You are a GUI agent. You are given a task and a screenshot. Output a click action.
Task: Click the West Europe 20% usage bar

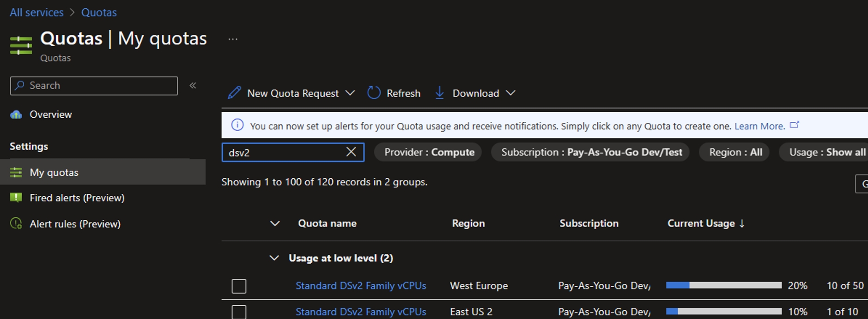tap(723, 286)
